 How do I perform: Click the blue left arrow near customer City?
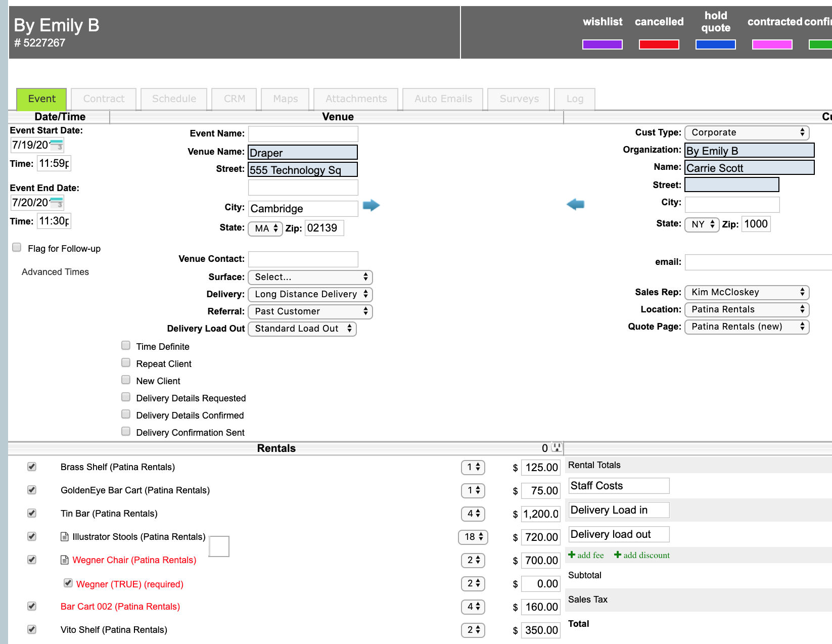575,204
